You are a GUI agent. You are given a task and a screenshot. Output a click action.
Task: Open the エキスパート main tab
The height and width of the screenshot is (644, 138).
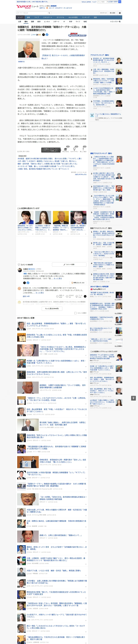[x=48, y=17]
